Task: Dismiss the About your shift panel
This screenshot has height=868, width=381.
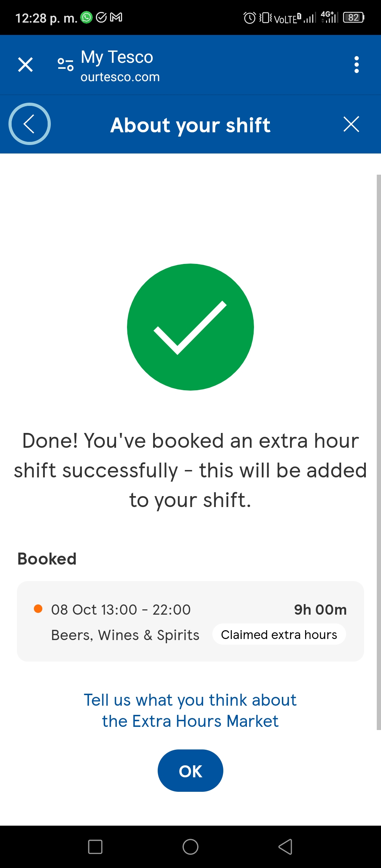Action: point(351,124)
